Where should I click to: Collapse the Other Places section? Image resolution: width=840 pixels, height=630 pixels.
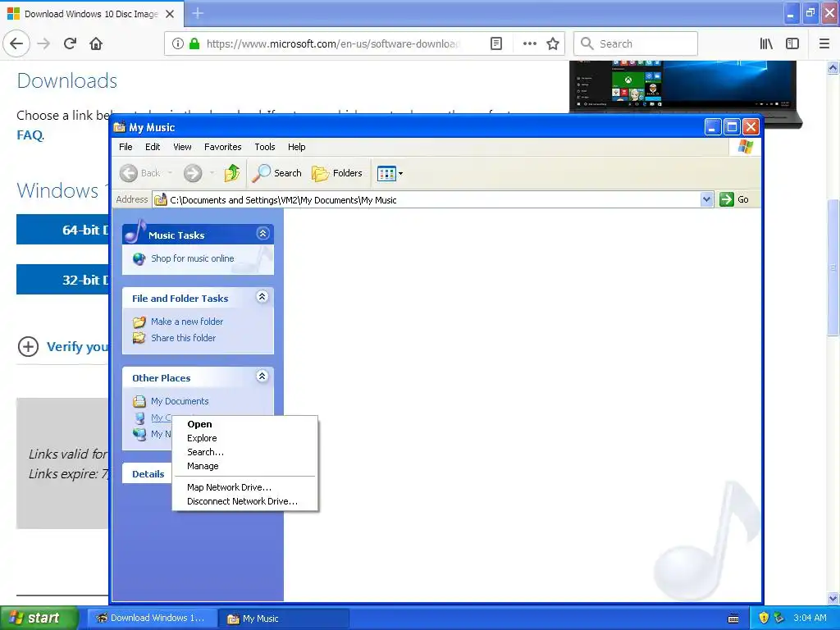262,376
